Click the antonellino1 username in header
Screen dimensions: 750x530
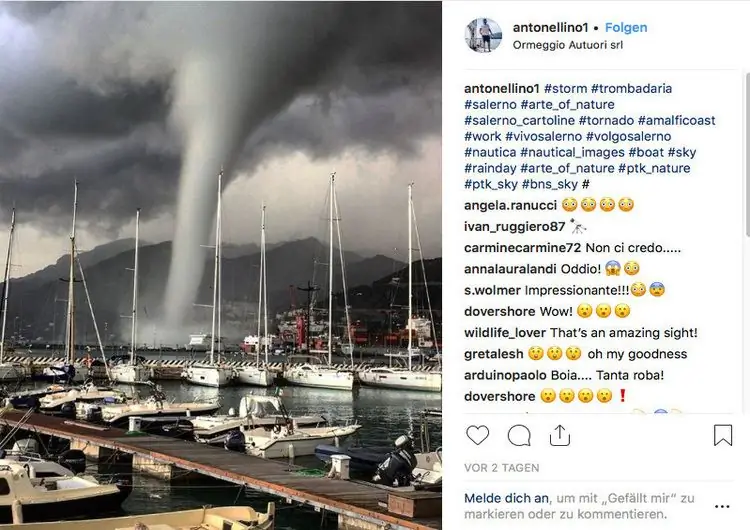point(550,28)
